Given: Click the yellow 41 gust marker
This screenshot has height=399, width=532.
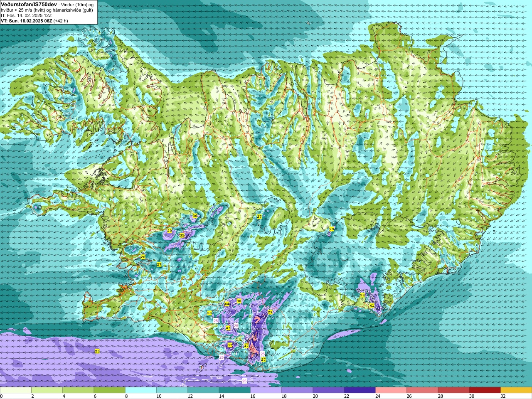Looking at the screenshot, I should [x=372, y=305].
